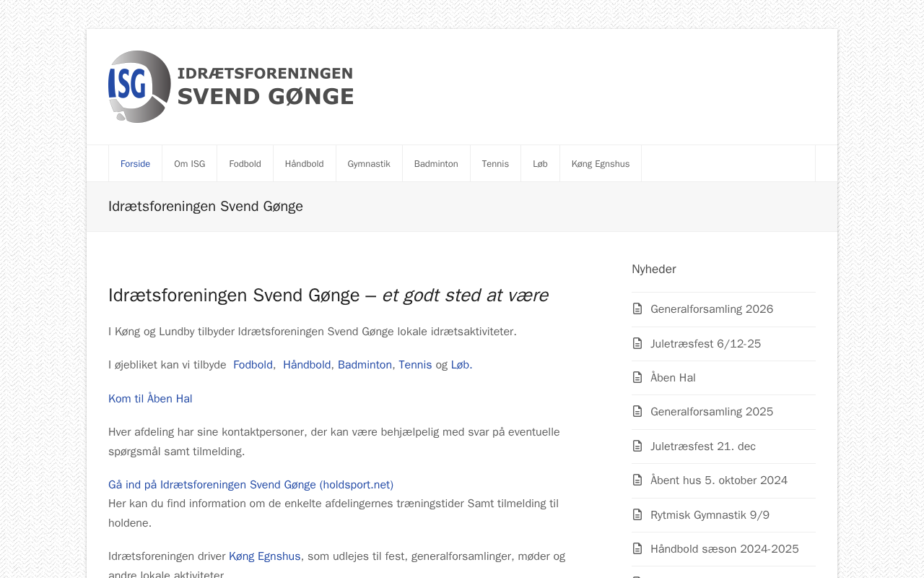The width and height of the screenshot is (924, 578).
Task: Click the Fodbold link in the body text
Action: click(x=253, y=365)
